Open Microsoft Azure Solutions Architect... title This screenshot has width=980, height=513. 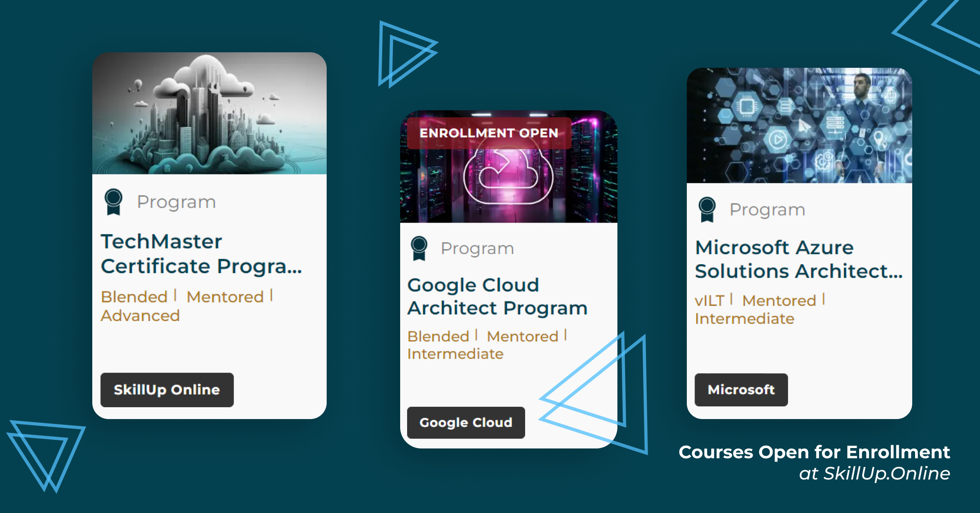click(799, 259)
